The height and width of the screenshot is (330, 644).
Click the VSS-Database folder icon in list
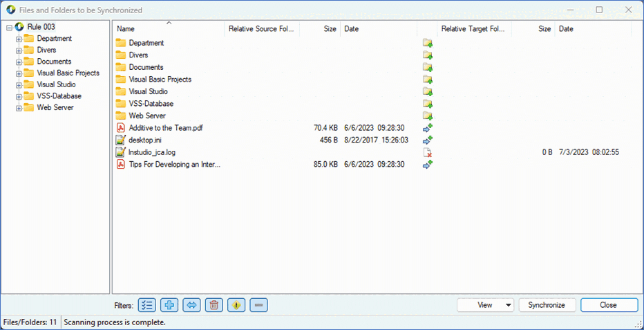tap(120, 103)
